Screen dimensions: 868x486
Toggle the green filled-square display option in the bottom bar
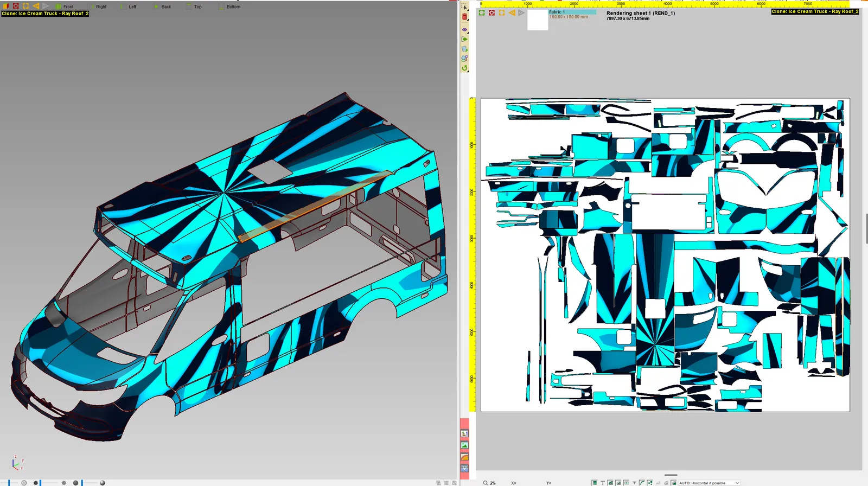[x=595, y=483]
